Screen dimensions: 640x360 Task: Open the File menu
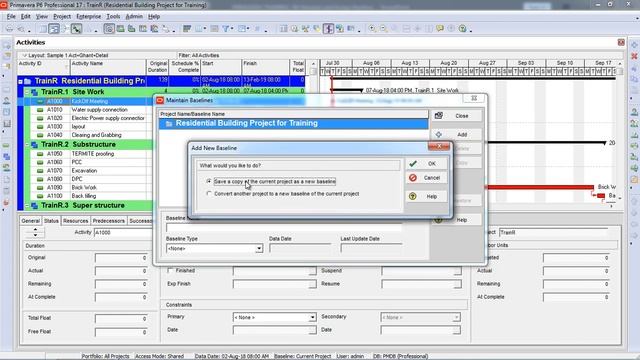[11, 17]
